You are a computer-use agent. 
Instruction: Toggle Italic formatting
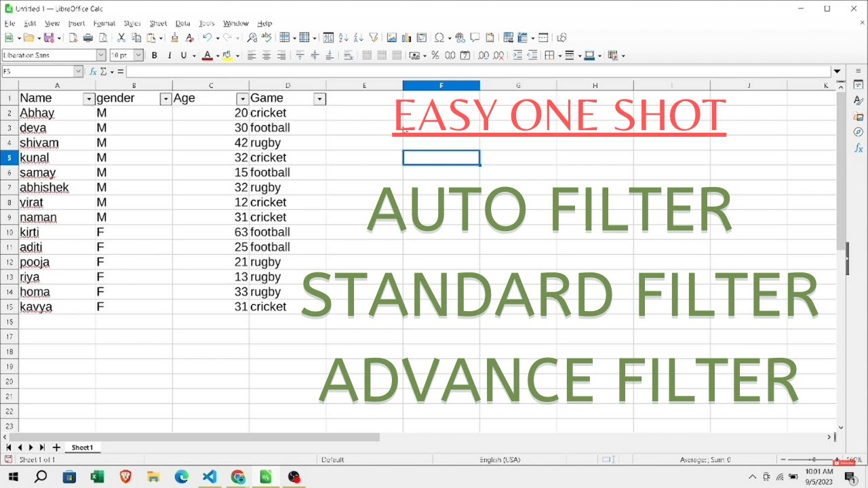(169, 56)
